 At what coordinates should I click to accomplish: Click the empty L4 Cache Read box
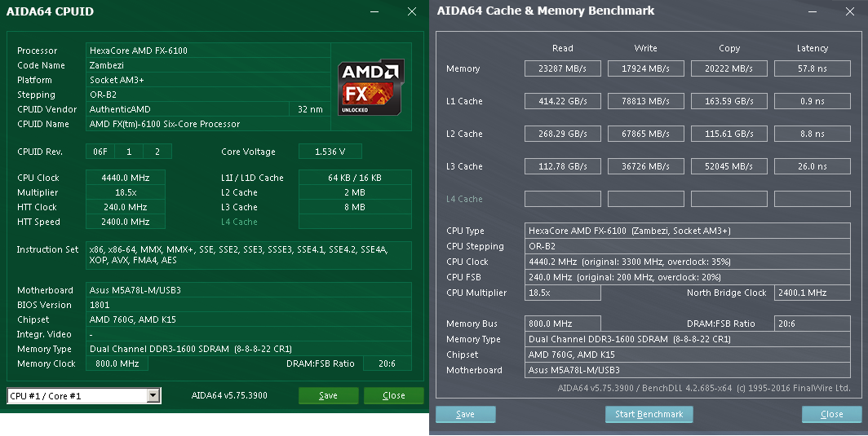click(562, 199)
